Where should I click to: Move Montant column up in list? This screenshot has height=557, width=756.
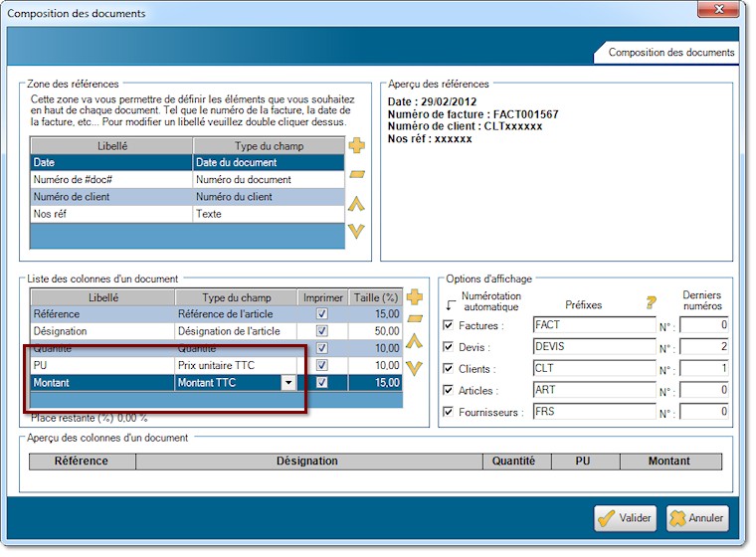point(416,343)
